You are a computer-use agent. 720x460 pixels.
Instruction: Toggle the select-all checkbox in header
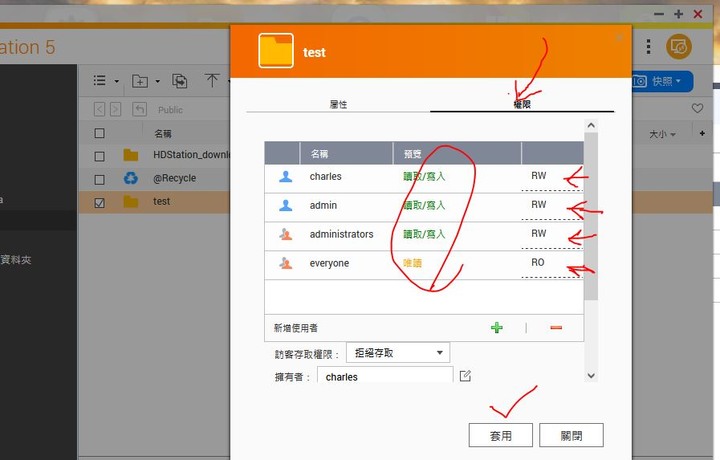pyautogui.click(x=99, y=133)
